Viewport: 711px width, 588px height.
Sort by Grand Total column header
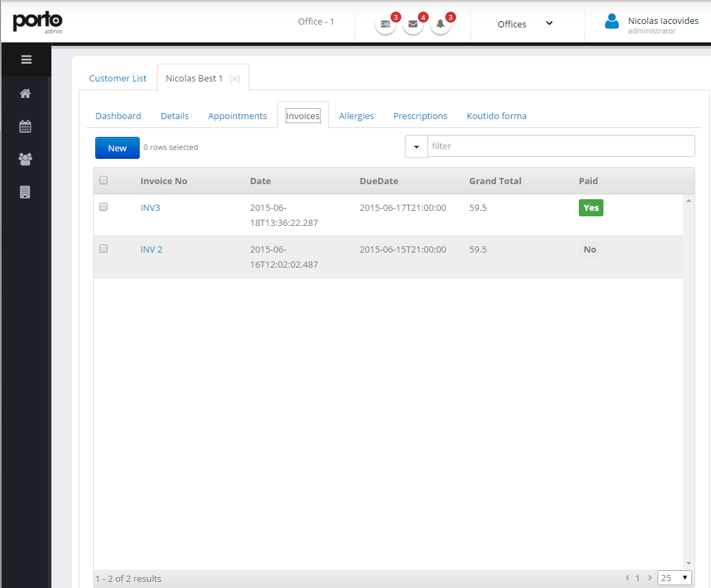pos(495,181)
